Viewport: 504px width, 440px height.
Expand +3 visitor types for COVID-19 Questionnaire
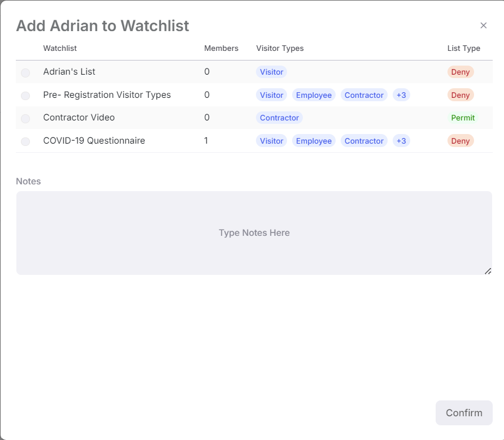point(401,141)
